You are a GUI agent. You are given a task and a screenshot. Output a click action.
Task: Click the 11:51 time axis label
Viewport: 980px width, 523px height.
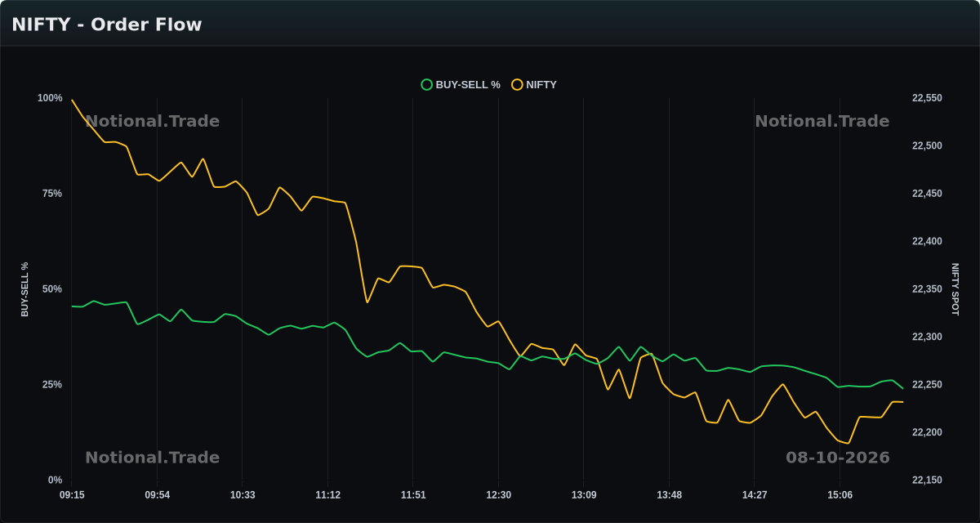(413, 495)
